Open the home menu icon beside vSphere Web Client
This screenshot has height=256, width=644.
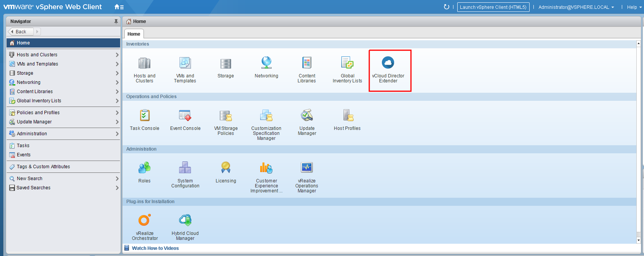(x=119, y=7)
